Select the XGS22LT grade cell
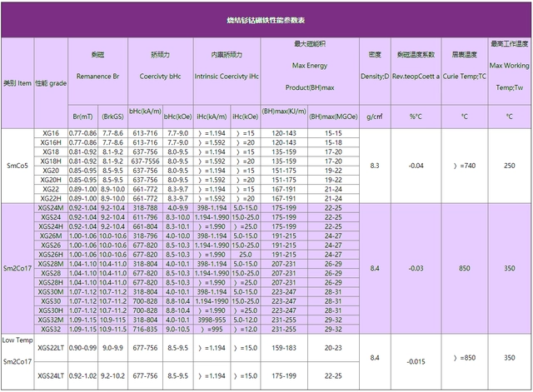 pos(51,346)
